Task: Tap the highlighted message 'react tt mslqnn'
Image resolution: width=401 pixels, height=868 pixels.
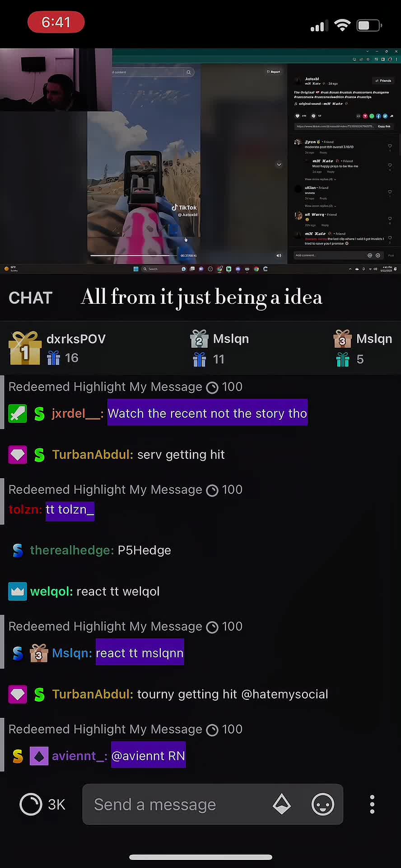Action: (x=140, y=653)
